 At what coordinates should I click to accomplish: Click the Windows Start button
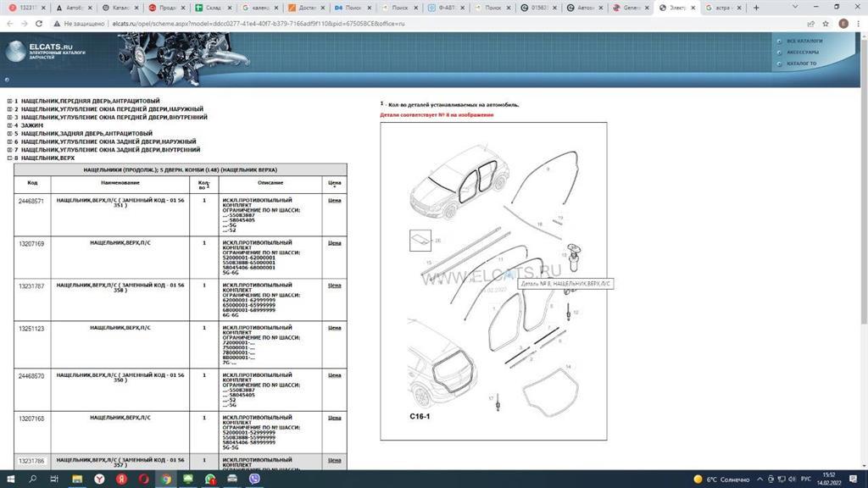tap(10, 479)
